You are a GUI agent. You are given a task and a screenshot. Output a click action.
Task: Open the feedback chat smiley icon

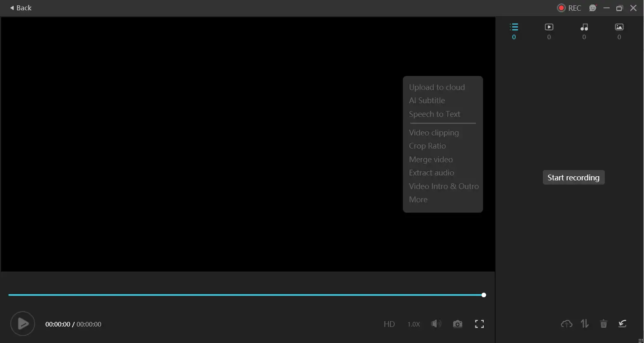(x=593, y=8)
